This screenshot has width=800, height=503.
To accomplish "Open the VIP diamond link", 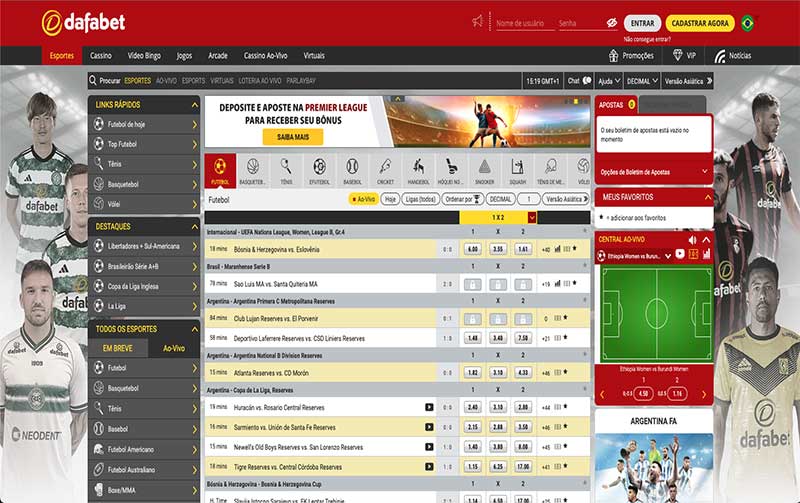I will click(x=684, y=55).
